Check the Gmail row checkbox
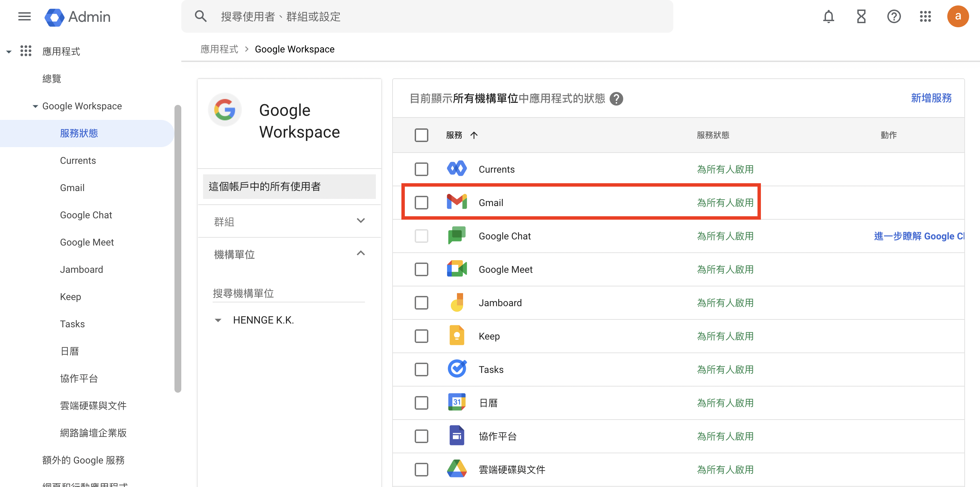The width and height of the screenshot is (980, 487). point(421,203)
